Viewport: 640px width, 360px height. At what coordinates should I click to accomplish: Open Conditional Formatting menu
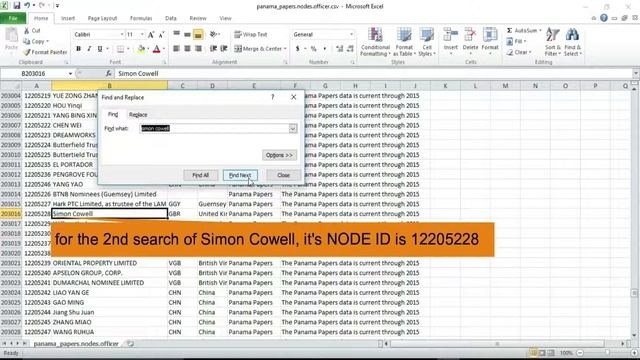click(x=375, y=42)
